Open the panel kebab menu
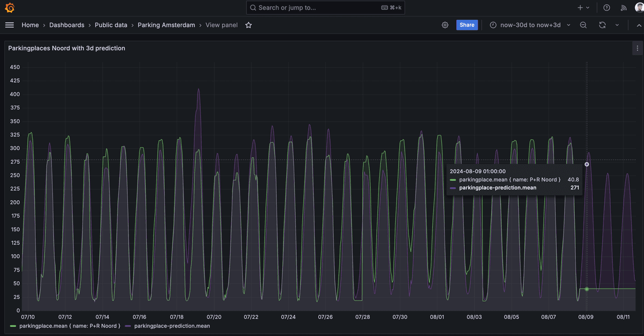 pos(636,48)
